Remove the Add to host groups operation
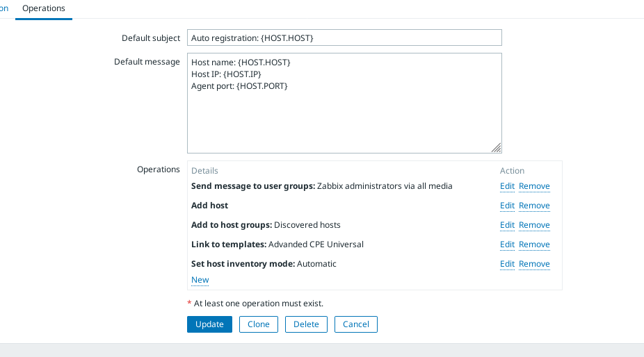The height and width of the screenshot is (357, 644). point(534,225)
